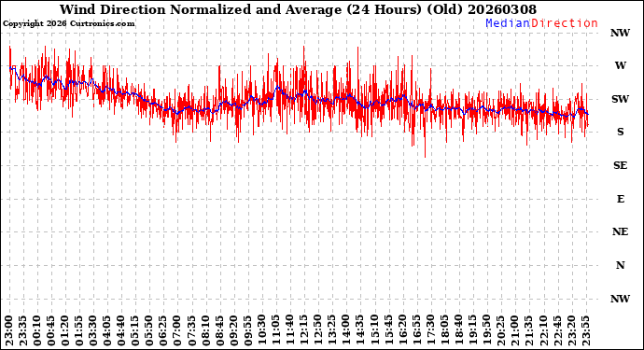The width and height of the screenshot is (644, 350).
Task: Click the 07:35 time axis label
Action: point(192,331)
